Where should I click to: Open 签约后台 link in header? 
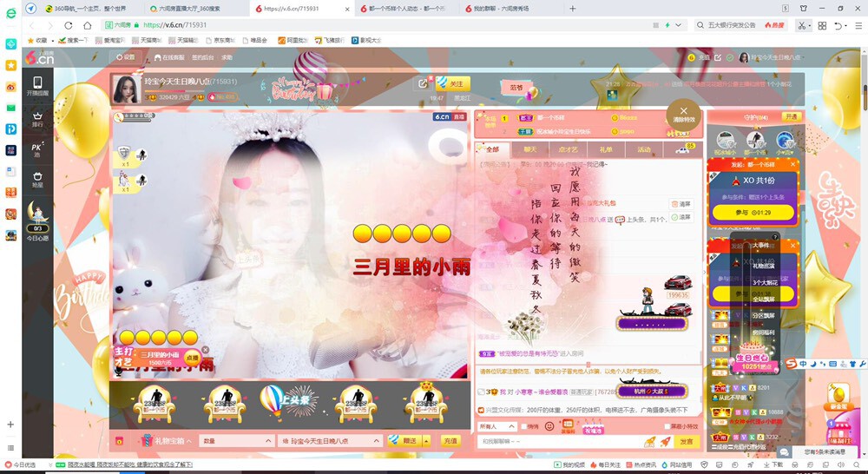[x=202, y=57]
